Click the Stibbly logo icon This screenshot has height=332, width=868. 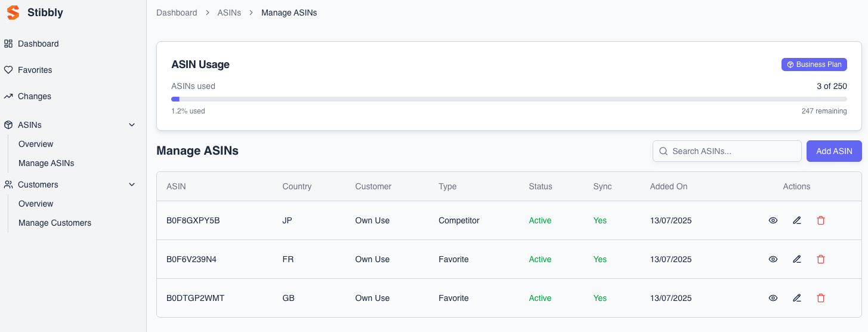click(x=13, y=13)
